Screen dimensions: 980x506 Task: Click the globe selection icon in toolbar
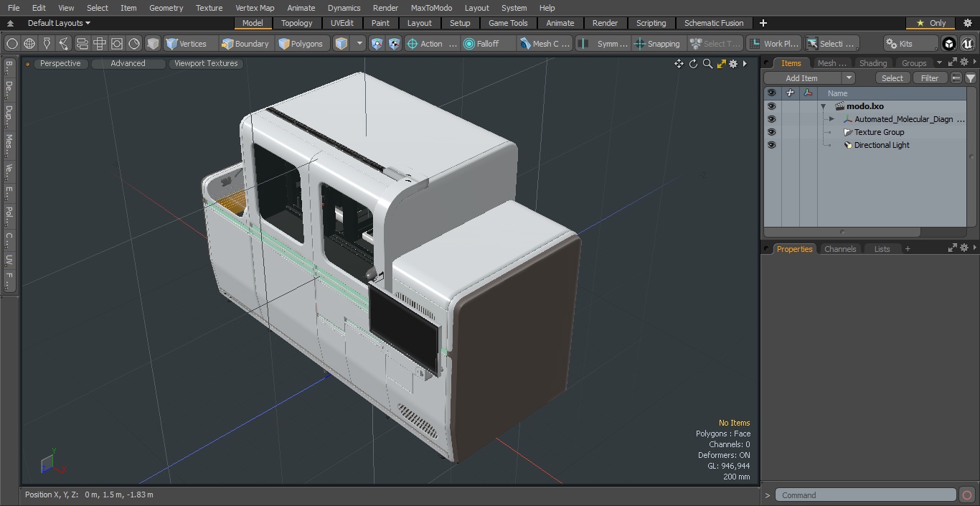(29, 44)
